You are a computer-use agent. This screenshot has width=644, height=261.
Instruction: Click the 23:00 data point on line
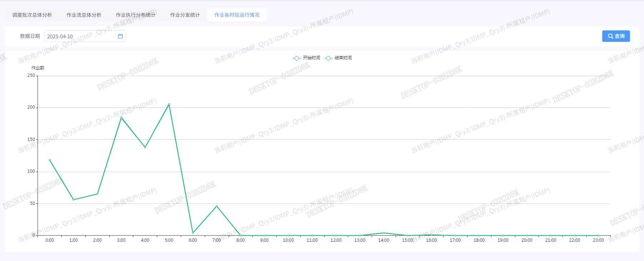pyautogui.click(x=598, y=236)
